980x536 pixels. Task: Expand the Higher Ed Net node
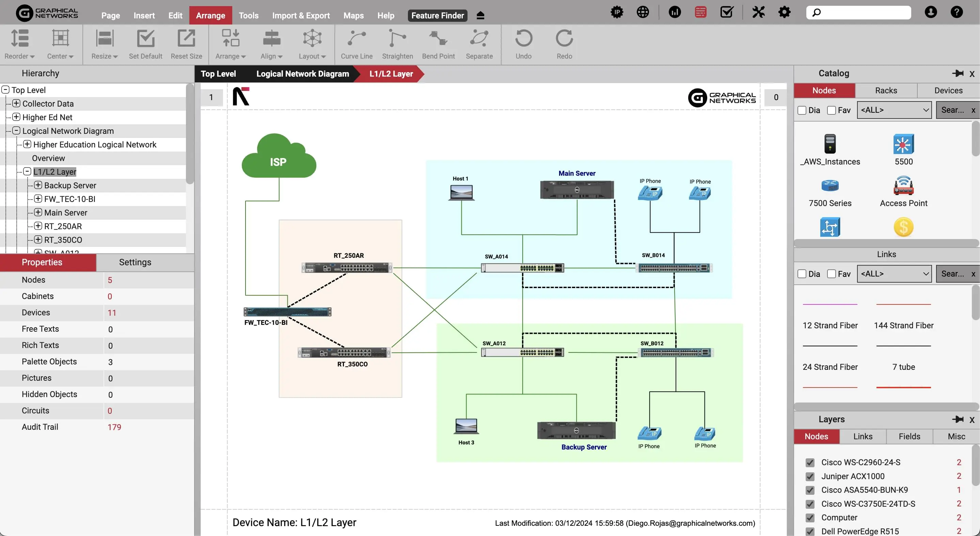tap(16, 117)
